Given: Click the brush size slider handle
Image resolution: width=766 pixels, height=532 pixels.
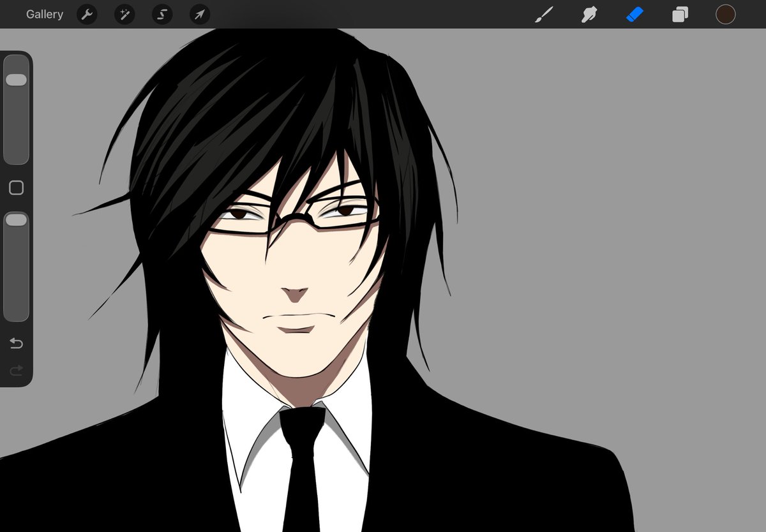Looking at the screenshot, I should (16, 80).
